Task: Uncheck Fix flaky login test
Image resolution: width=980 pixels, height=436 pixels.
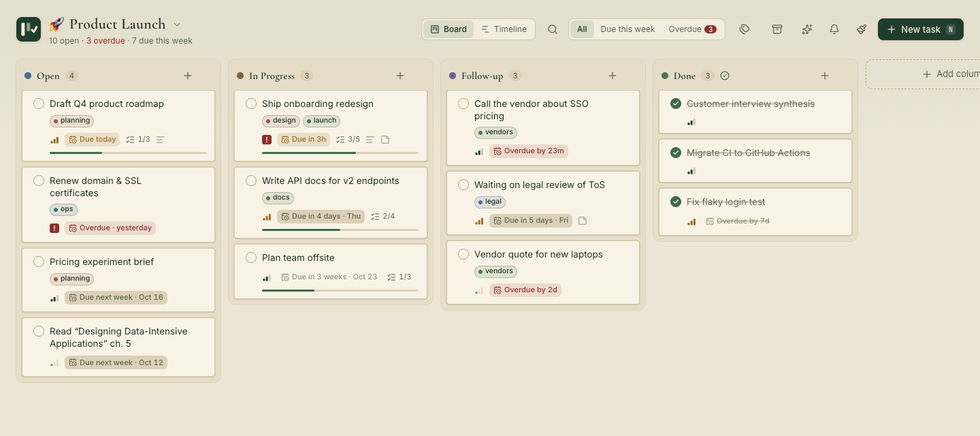Action: (676, 202)
